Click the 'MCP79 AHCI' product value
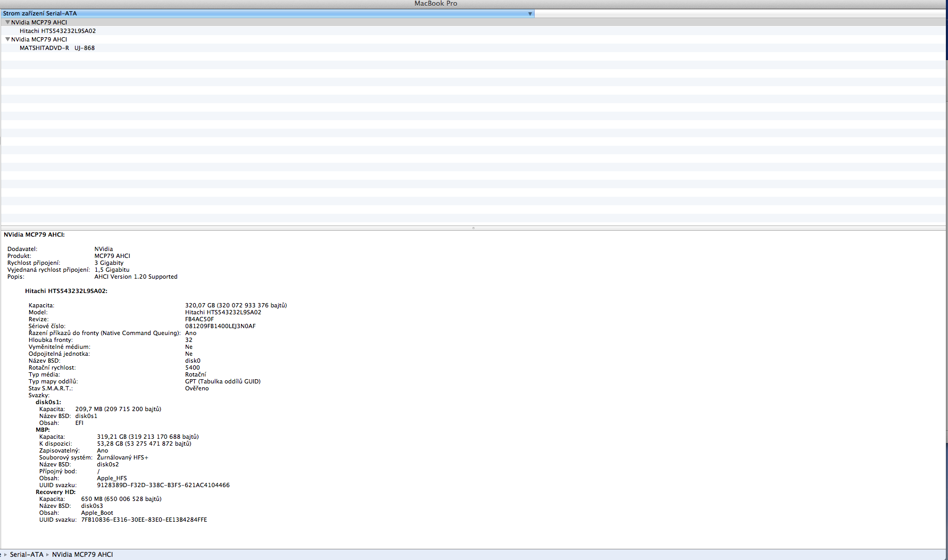Viewport: 948px width, 560px height. coord(112,256)
